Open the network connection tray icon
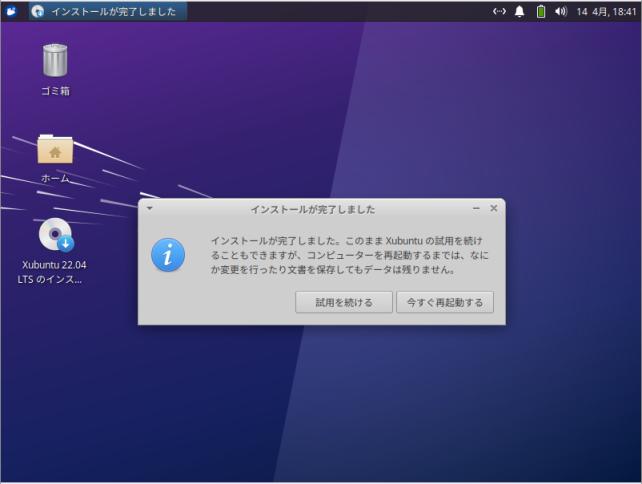 pyautogui.click(x=499, y=11)
